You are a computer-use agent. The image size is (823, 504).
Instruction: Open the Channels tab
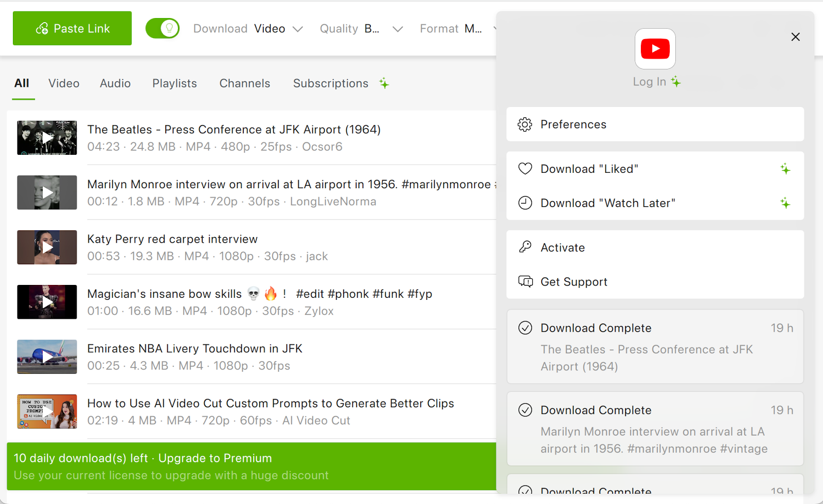245,83
